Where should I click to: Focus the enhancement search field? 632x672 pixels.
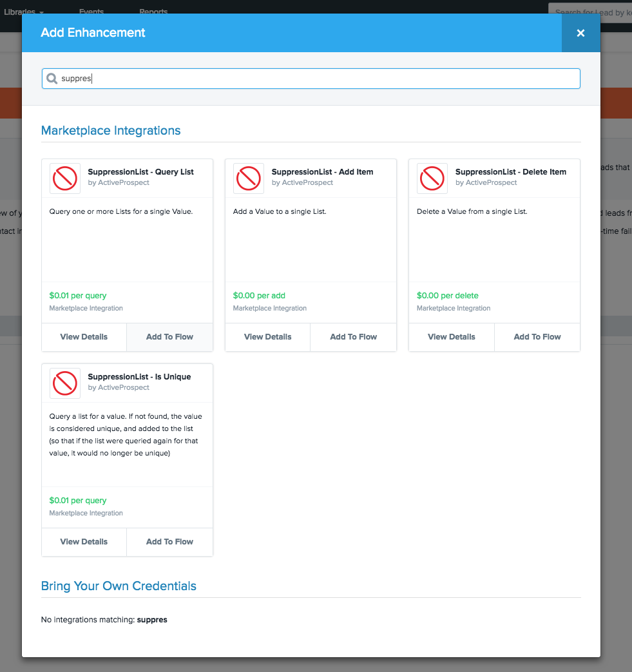click(x=311, y=79)
